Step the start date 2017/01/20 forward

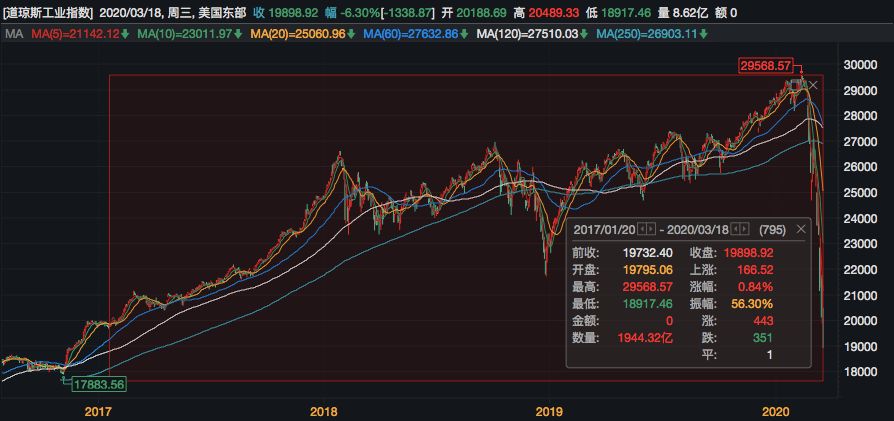click(x=649, y=229)
